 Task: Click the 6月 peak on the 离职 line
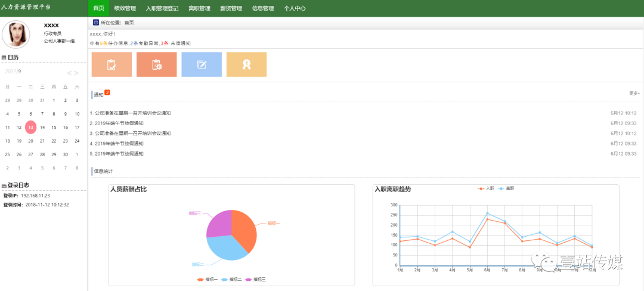pyautogui.click(x=487, y=213)
